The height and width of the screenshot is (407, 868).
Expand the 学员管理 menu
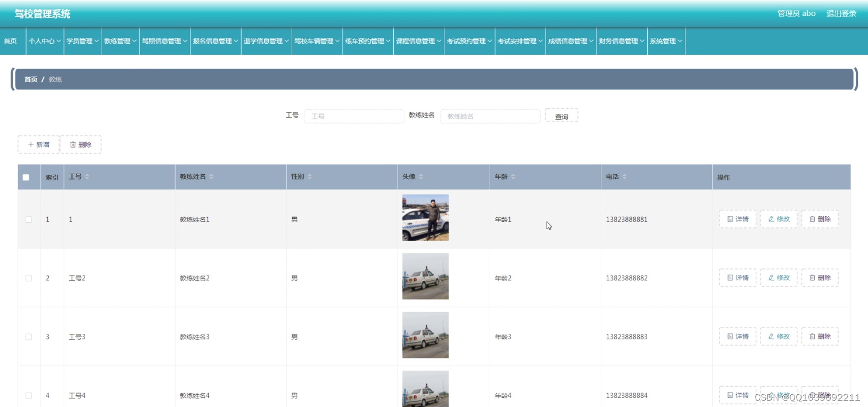[82, 41]
